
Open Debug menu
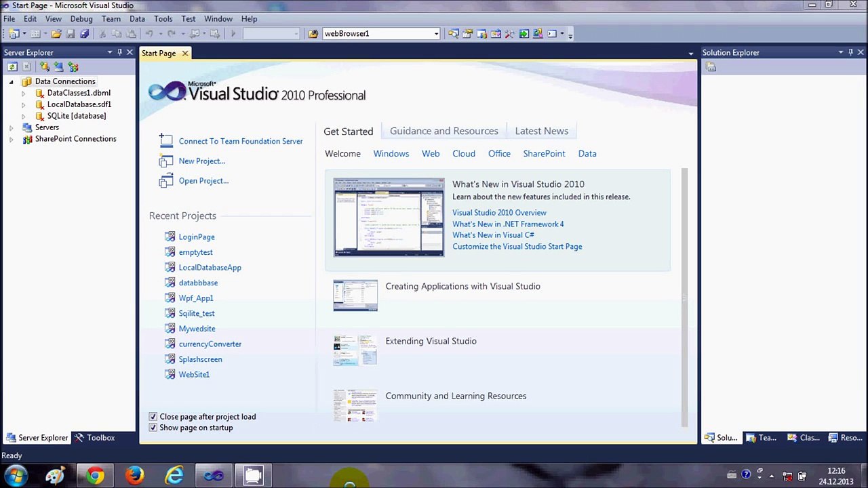tap(81, 19)
